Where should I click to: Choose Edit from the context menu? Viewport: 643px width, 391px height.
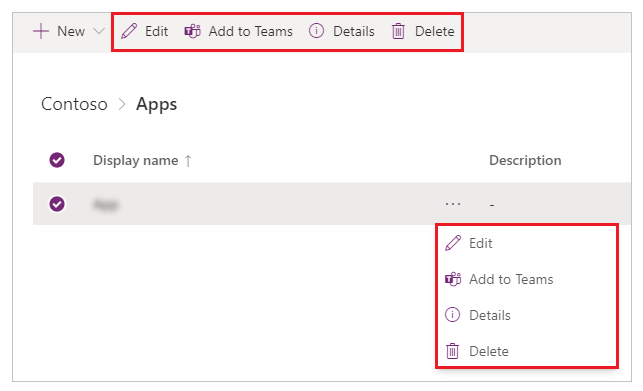pyautogui.click(x=481, y=243)
